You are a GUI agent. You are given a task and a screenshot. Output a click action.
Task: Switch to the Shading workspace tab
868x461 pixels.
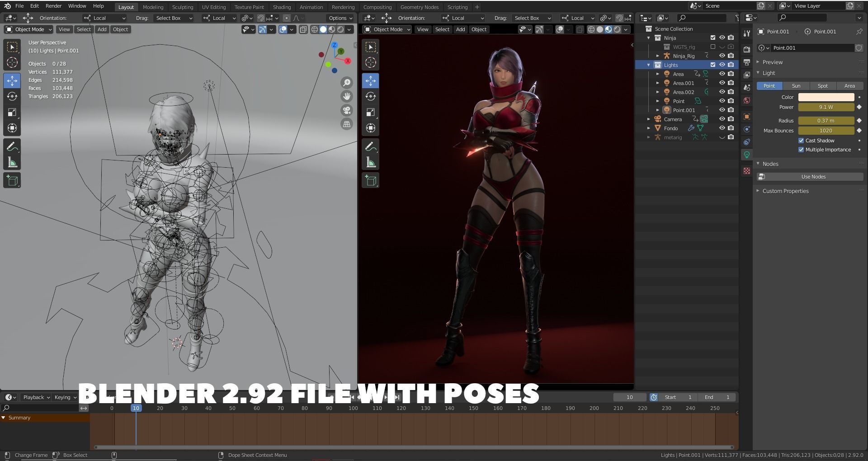(x=282, y=7)
